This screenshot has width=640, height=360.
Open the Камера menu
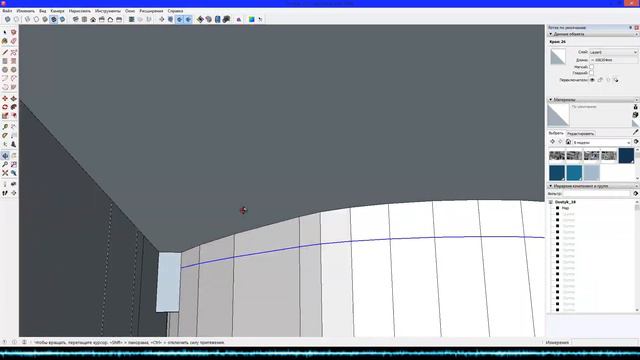tap(57, 11)
